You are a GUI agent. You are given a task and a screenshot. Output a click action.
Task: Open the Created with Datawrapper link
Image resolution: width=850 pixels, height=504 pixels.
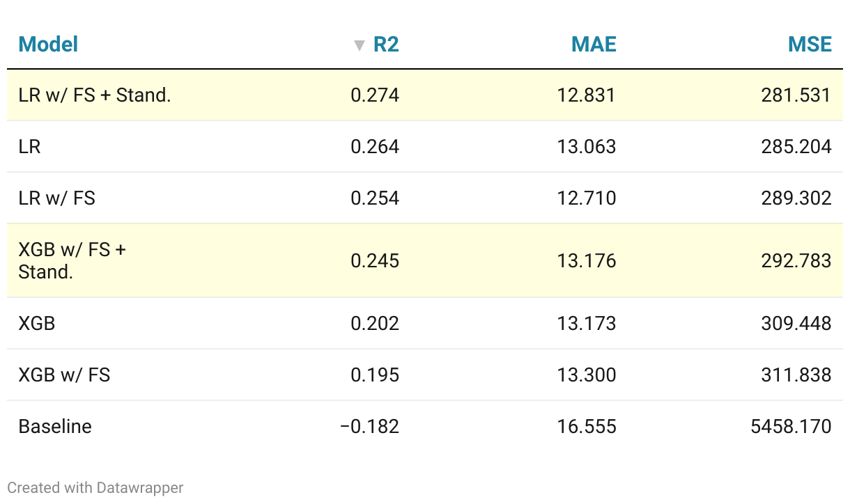[95, 488]
